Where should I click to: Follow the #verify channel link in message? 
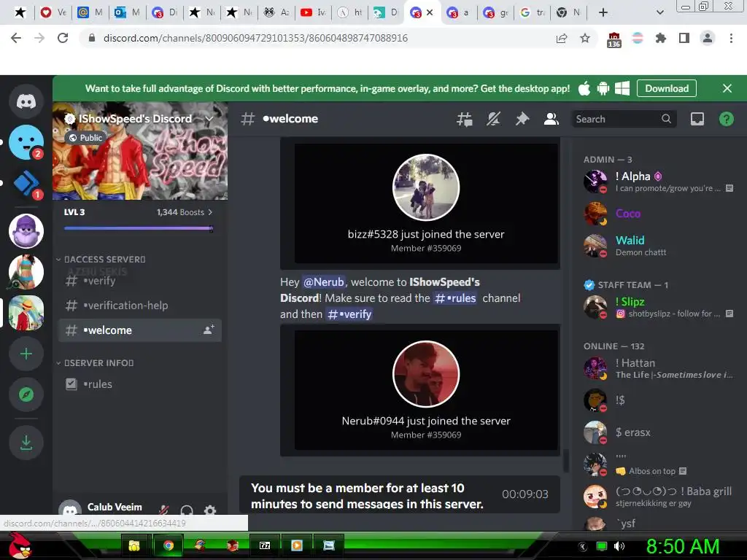349,314
